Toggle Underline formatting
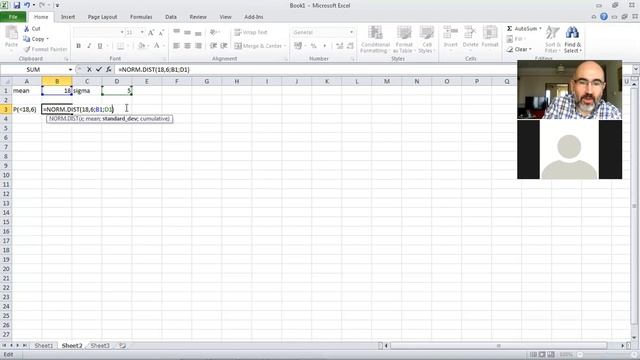 coord(100,46)
